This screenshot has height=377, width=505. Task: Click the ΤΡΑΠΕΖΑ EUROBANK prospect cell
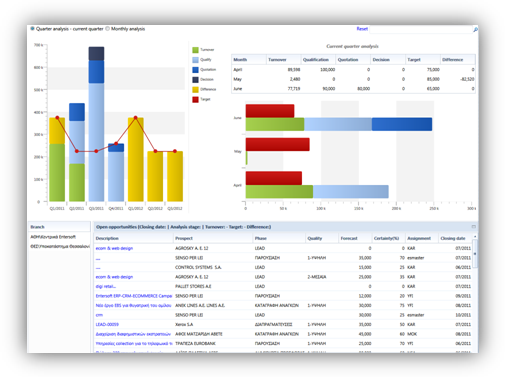195,343
